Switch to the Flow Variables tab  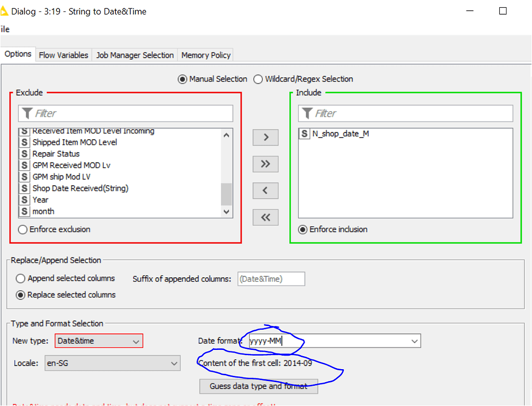coord(63,55)
